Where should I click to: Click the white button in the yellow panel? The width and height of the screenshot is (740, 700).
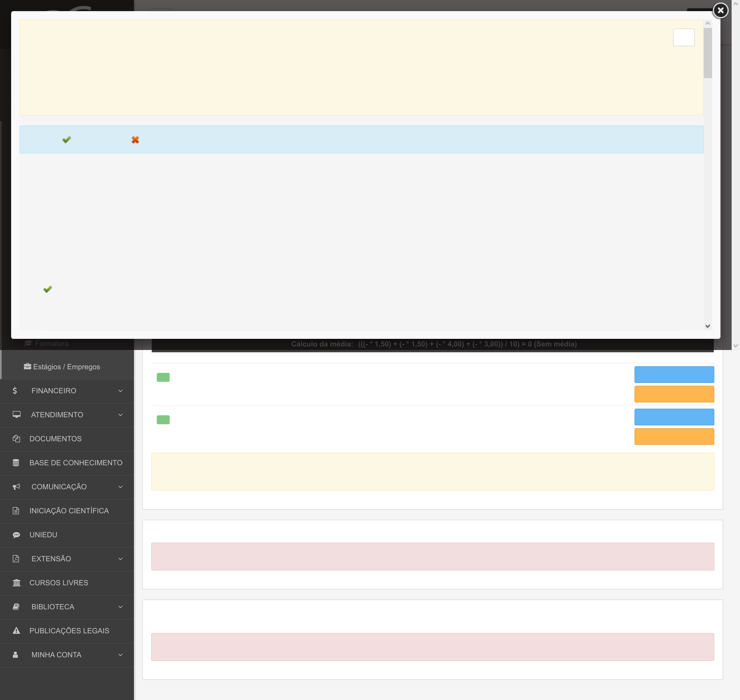pos(683,37)
